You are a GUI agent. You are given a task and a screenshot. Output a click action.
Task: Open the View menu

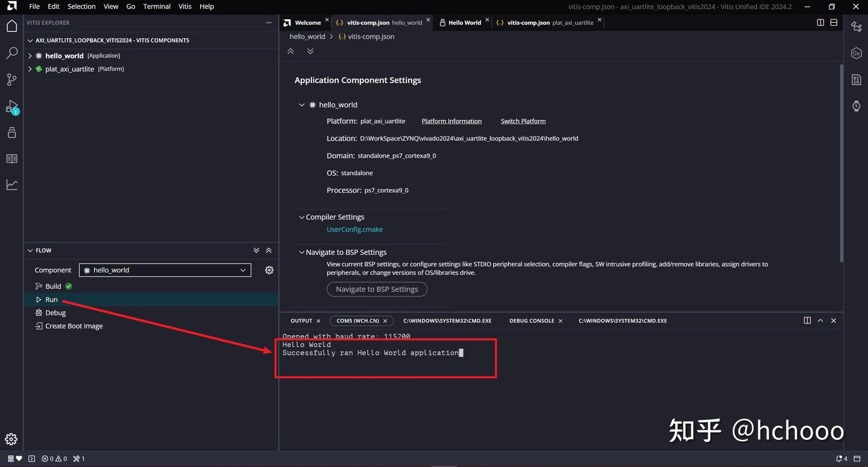point(111,7)
